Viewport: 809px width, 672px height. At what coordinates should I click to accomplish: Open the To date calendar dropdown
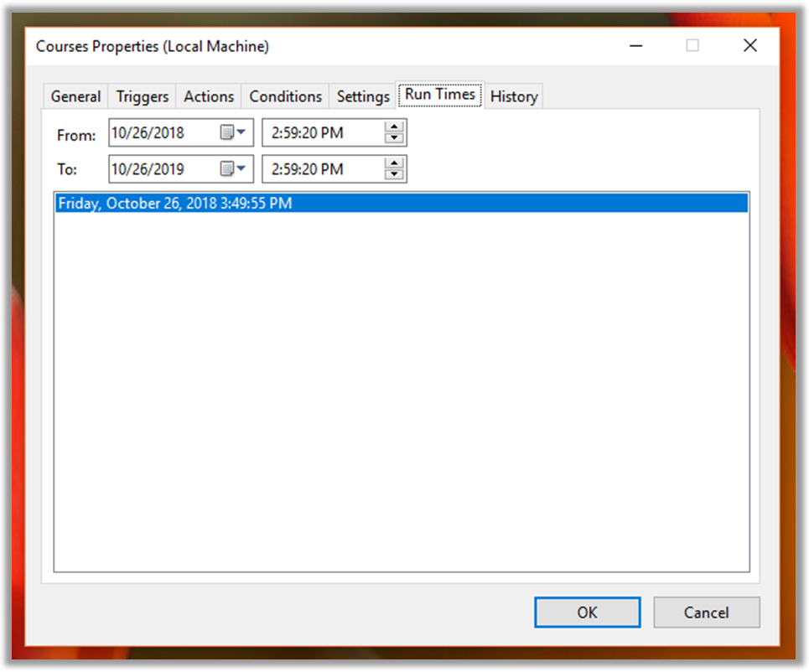click(x=233, y=168)
